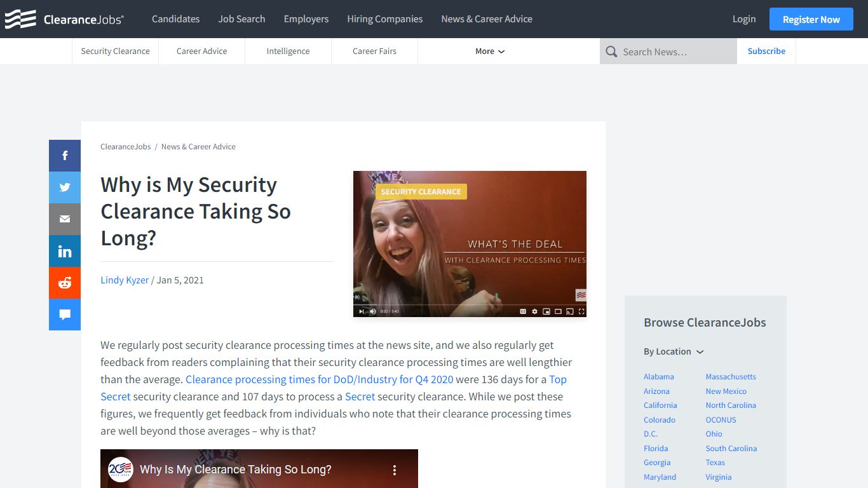Click the Login link
This screenshot has width=868, height=488.
click(744, 19)
